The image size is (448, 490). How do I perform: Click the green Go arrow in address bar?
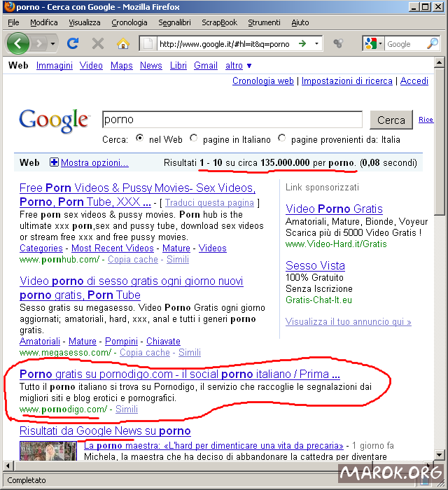(302, 43)
